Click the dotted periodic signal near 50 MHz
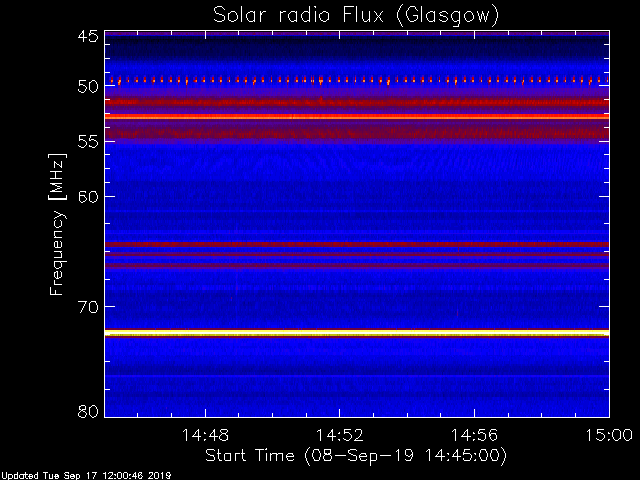The image size is (640, 480). click(x=357, y=80)
